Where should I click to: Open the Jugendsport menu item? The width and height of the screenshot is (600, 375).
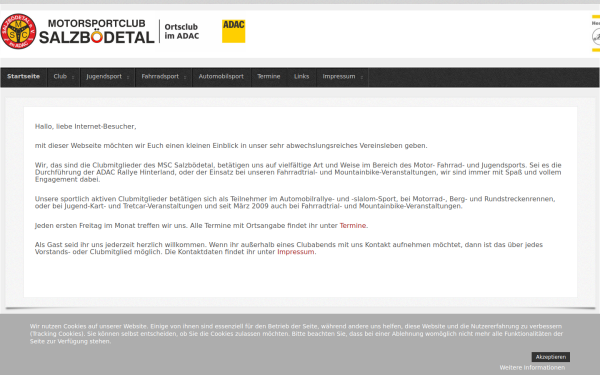click(x=104, y=77)
